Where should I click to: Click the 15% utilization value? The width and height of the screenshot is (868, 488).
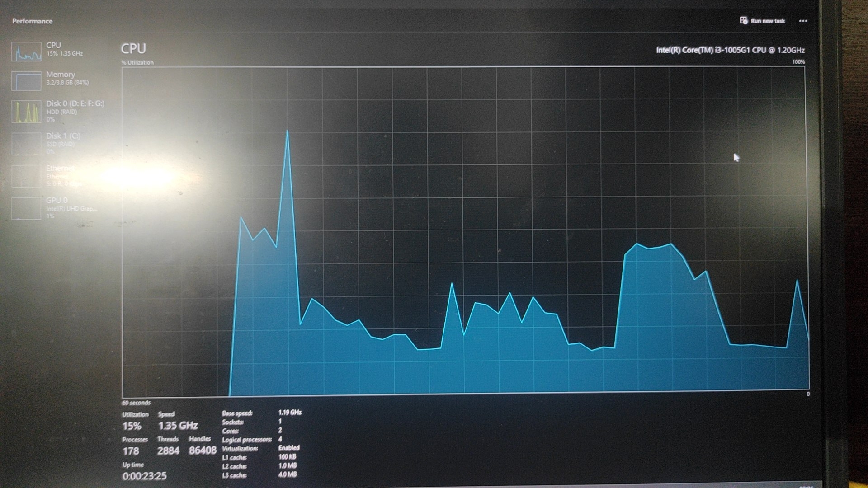pyautogui.click(x=132, y=426)
